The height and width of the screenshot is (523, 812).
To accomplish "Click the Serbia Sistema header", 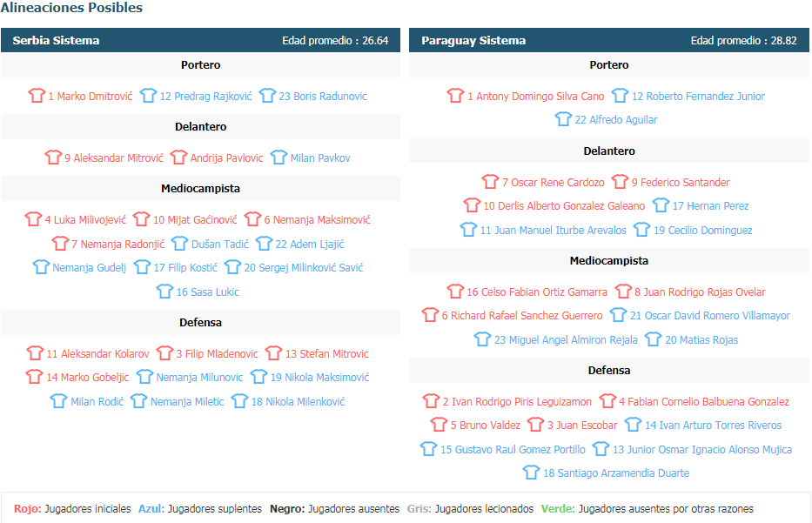I will 200,40.
